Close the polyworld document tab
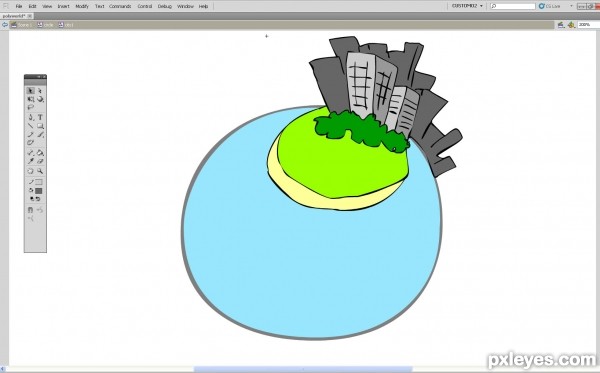 click(29, 16)
